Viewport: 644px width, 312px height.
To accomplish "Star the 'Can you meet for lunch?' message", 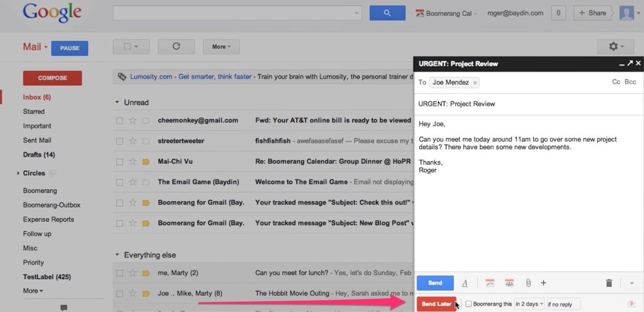I will pyautogui.click(x=133, y=273).
